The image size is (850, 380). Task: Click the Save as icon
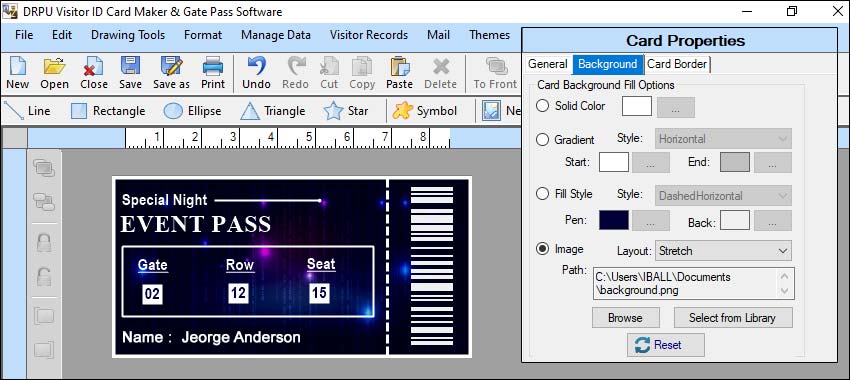click(171, 73)
